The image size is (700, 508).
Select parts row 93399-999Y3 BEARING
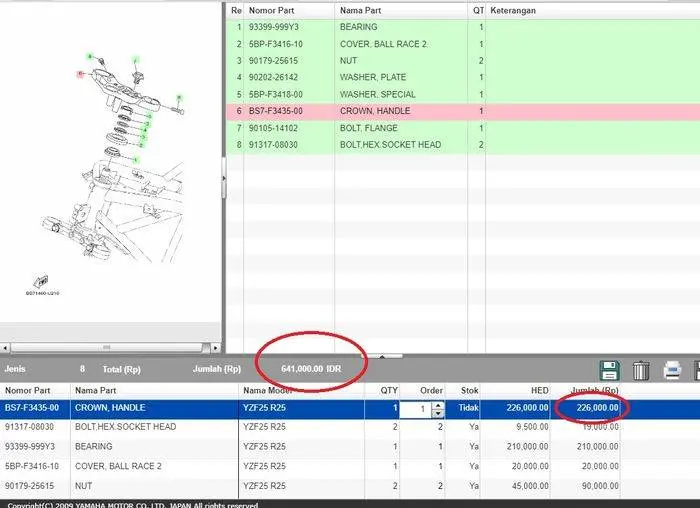coord(463,27)
